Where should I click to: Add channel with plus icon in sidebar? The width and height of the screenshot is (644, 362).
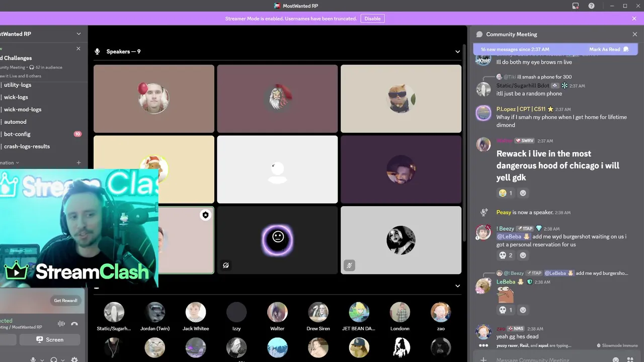pyautogui.click(x=78, y=163)
